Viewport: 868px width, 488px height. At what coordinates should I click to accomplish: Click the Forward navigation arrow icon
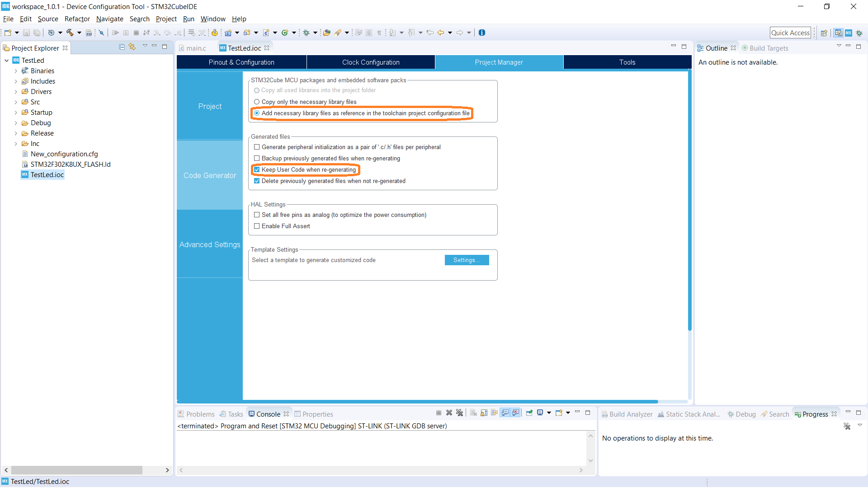[460, 33]
